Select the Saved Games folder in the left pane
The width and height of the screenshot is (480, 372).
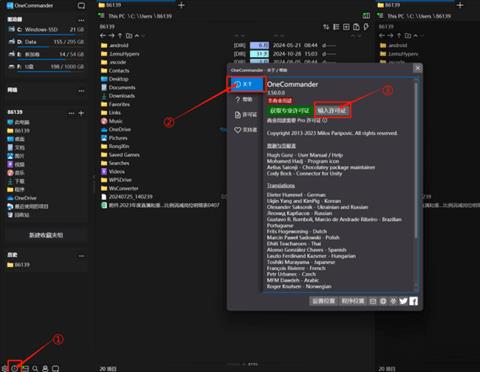pos(120,155)
